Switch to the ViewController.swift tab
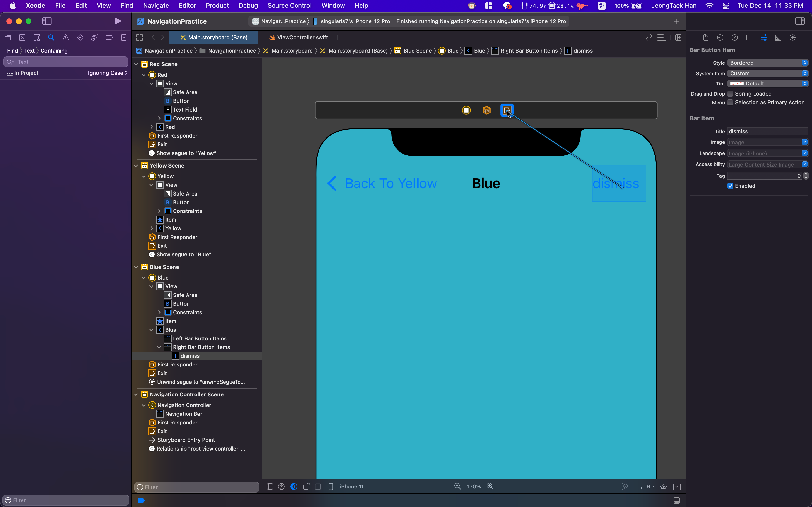This screenshot has width=812, height=507. pos(302,38)
